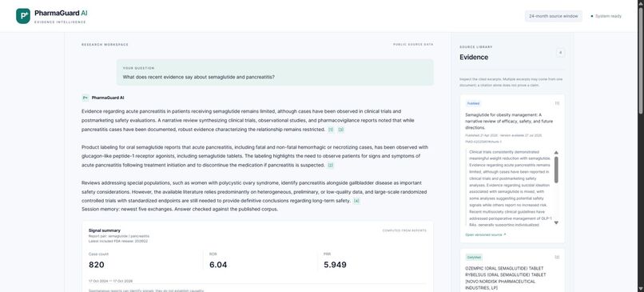Click the Session memory note line

pos(180,209)
